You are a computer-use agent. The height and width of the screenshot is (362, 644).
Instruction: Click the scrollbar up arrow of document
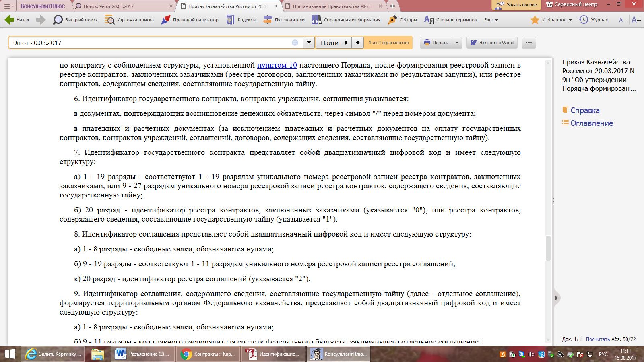click(x=548, y=63)
